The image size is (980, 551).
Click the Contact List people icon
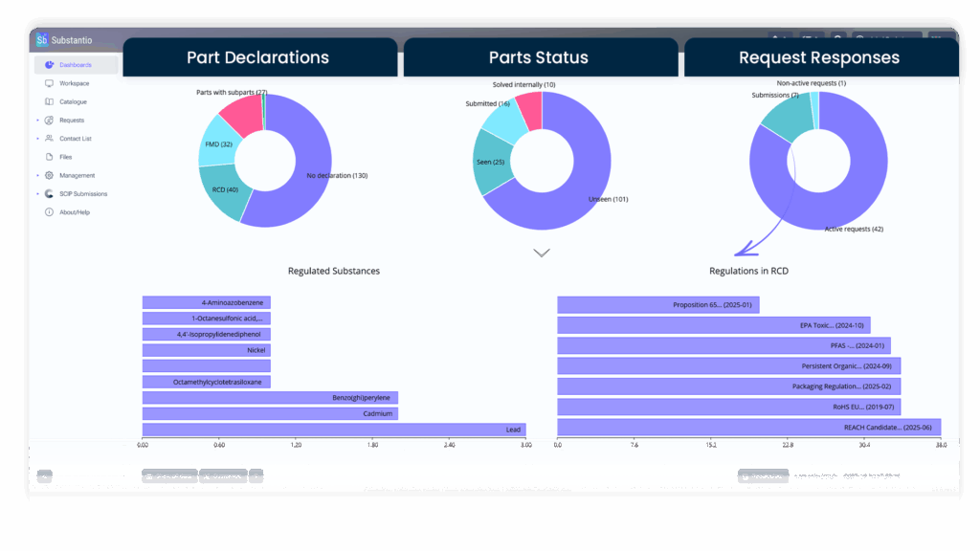[49, 138]
